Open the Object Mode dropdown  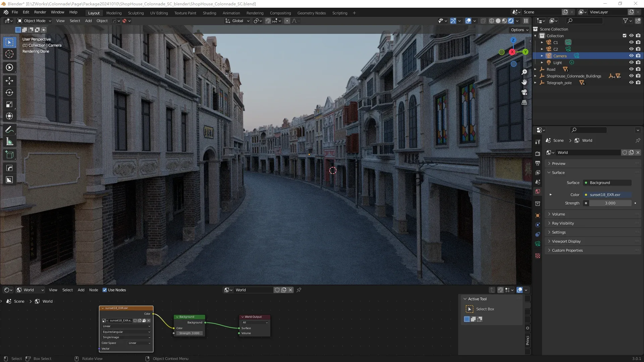click(35, 21)
